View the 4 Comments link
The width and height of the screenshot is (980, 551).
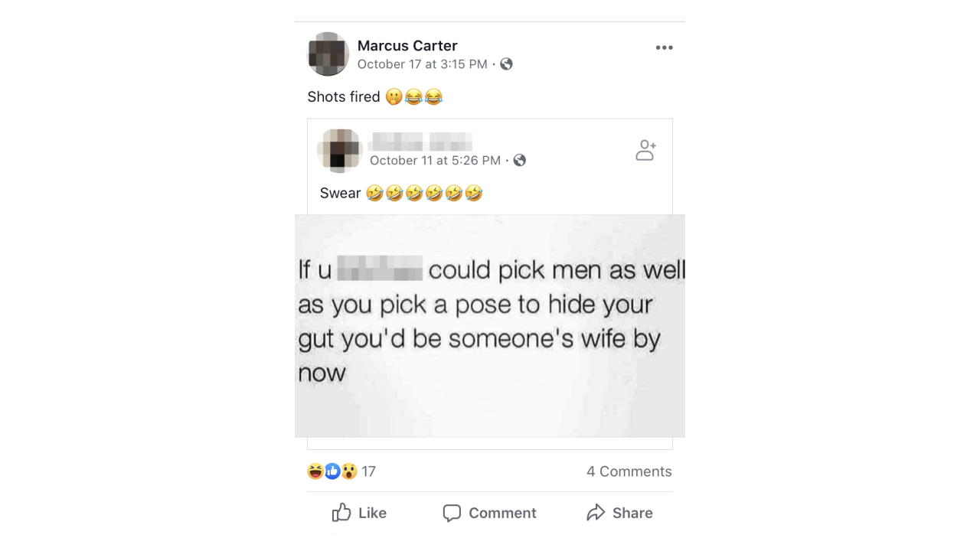629,471
